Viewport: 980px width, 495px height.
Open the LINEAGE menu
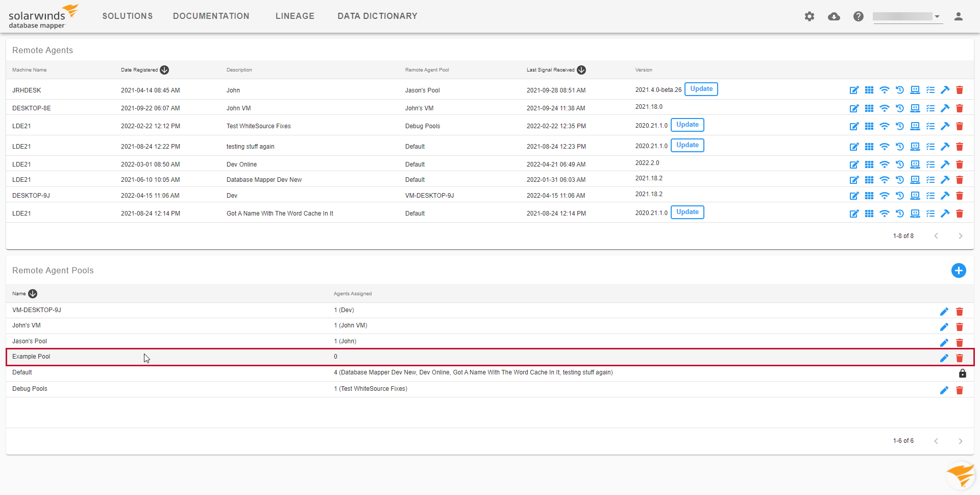(295, 16)
